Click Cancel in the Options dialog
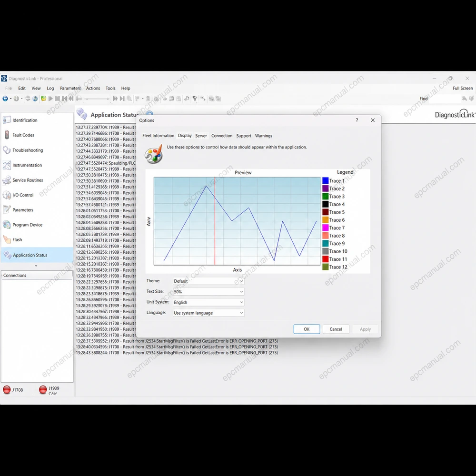The image size is (476, 476). click(x=336, y=329)
